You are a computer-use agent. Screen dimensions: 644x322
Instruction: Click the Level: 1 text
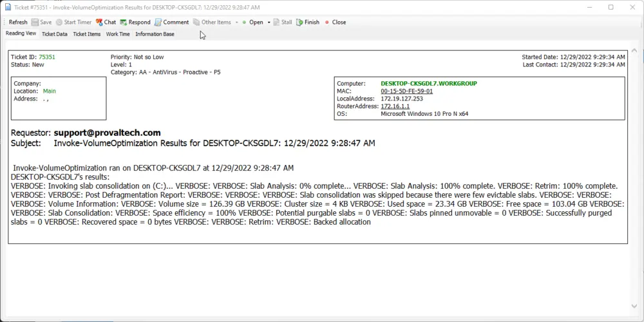click(121, 64)
